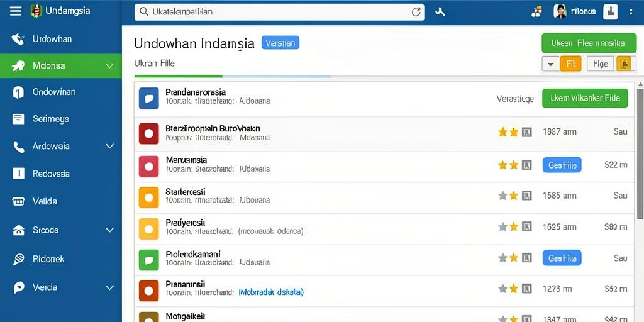
Task: Select the Serimeys sidebar item
Action: [61, 119]
